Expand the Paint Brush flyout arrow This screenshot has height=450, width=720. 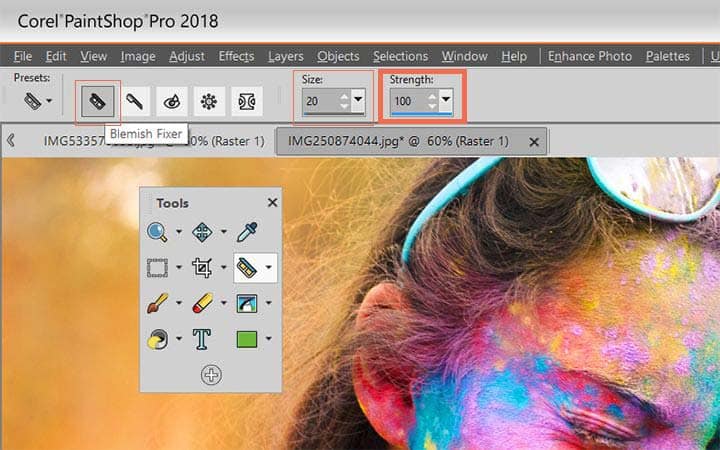[x=179, y=303]
